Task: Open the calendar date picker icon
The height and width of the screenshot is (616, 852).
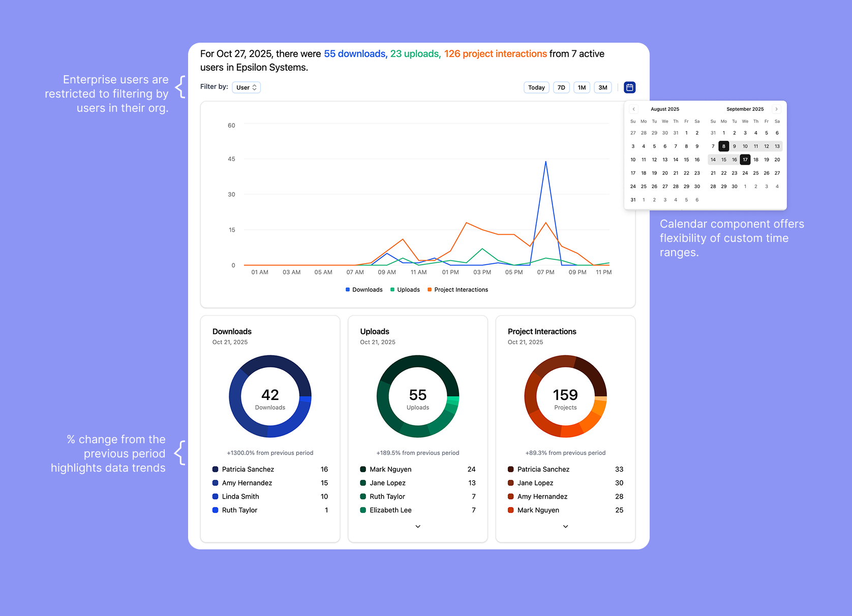Action: [x=629, y=87]
